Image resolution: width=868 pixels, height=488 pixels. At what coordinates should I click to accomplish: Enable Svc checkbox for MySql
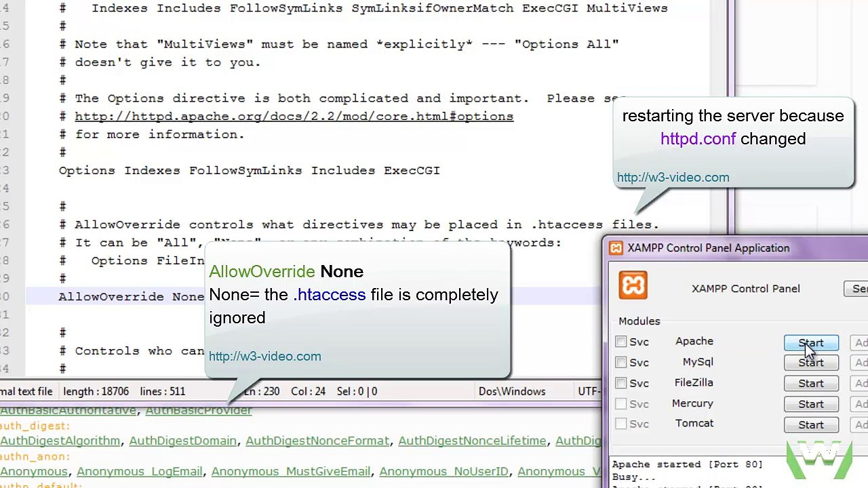tap(621, 363)
